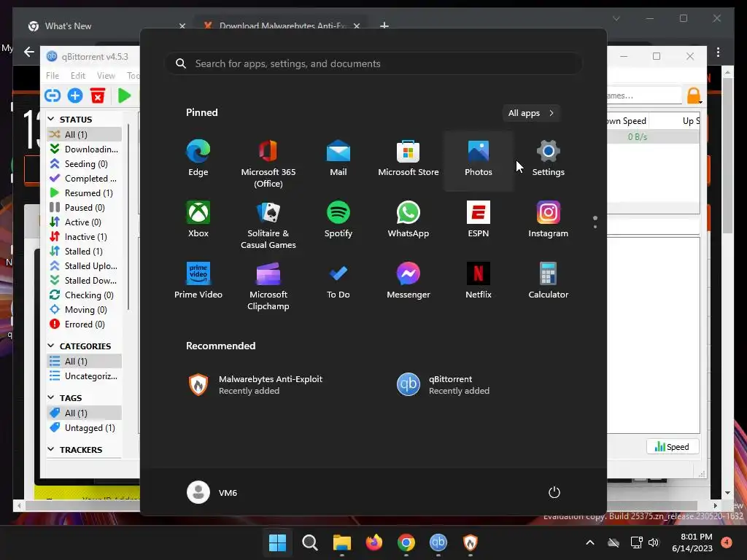Viewport: 747px width, 560px height.
Task: Open Microsoft Store from pinned
Action: (x=409, y=158)
